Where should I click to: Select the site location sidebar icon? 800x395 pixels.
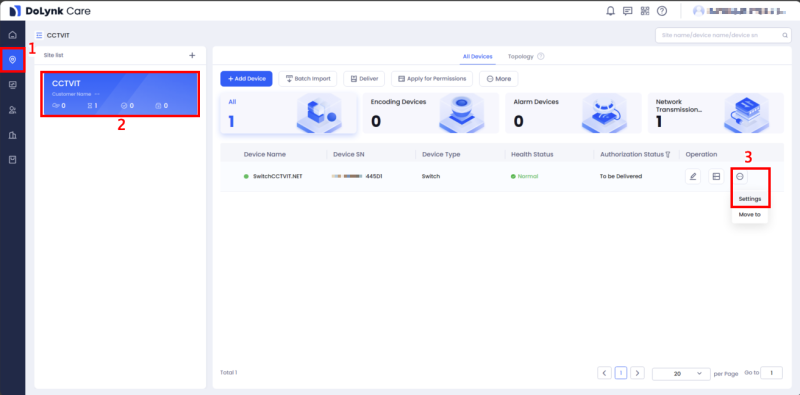13,60
